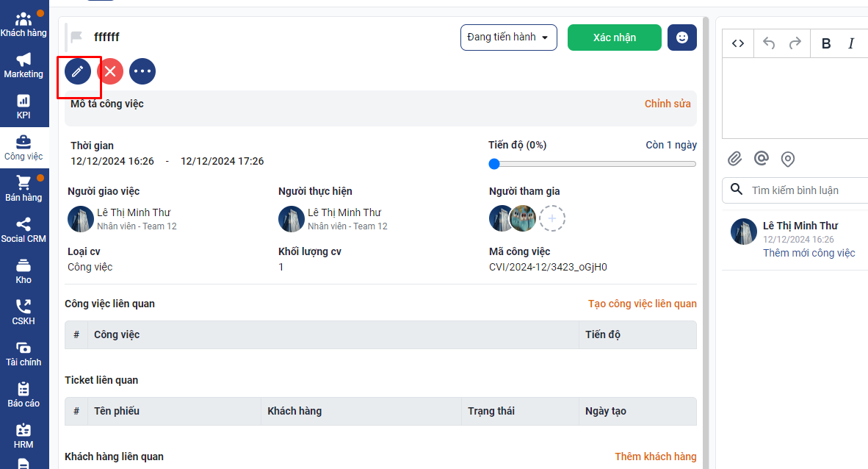Click the location pin icon
The image size is (868, 469).
pos(788,159)
